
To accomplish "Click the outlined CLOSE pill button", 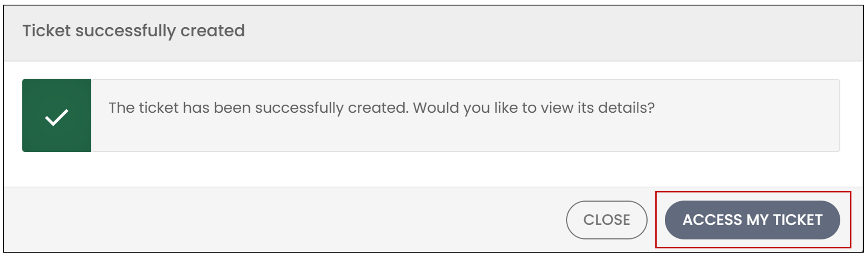I will pos(607,220).
